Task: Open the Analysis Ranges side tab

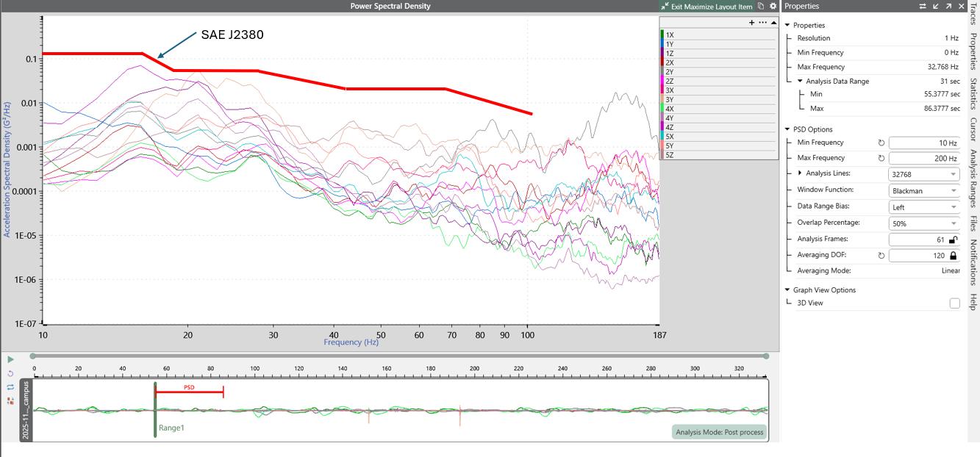Action: (x=973, y=179)
